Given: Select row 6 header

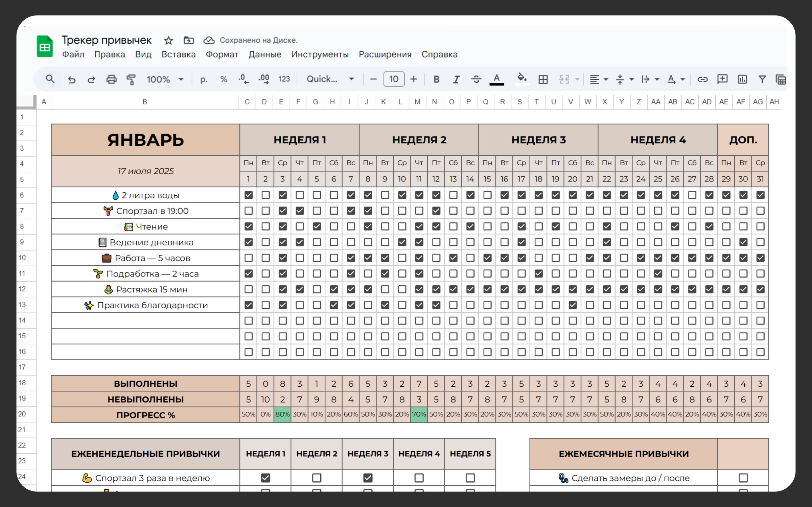Looking at the screenshot, I should coord(22,195).
